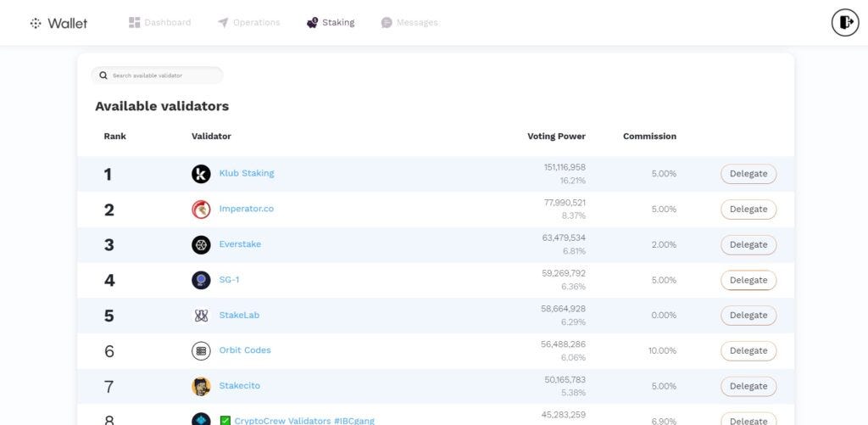Click voting power value 77,990,521

pyautogui.click(x=565, y=203)
